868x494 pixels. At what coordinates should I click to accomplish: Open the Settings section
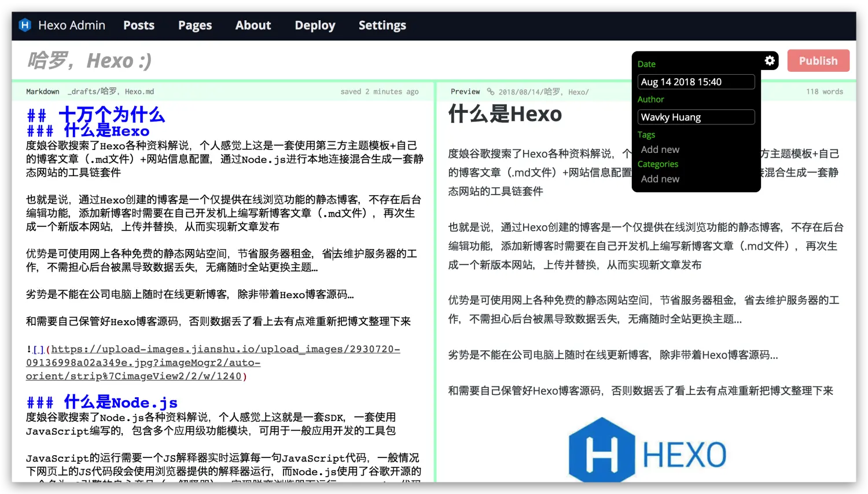pyautogui.click(x=382, y=25)
